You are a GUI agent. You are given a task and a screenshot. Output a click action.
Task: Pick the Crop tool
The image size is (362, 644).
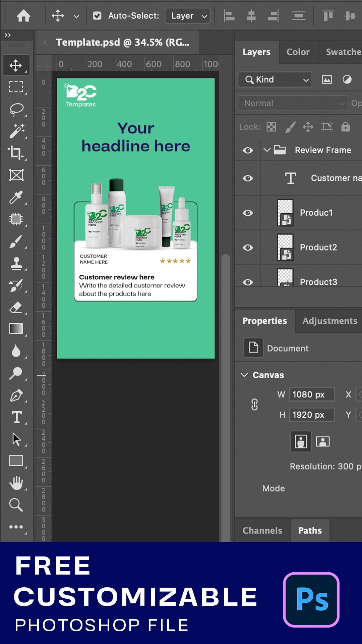pos(16,153)
